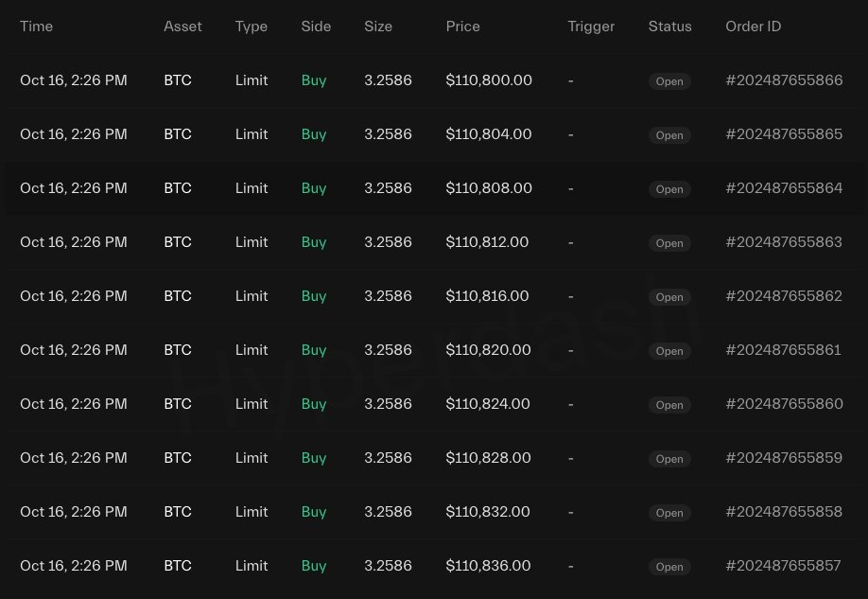Click the Order ID column header
Screen dimensions: 868x599
coord(753,26)
